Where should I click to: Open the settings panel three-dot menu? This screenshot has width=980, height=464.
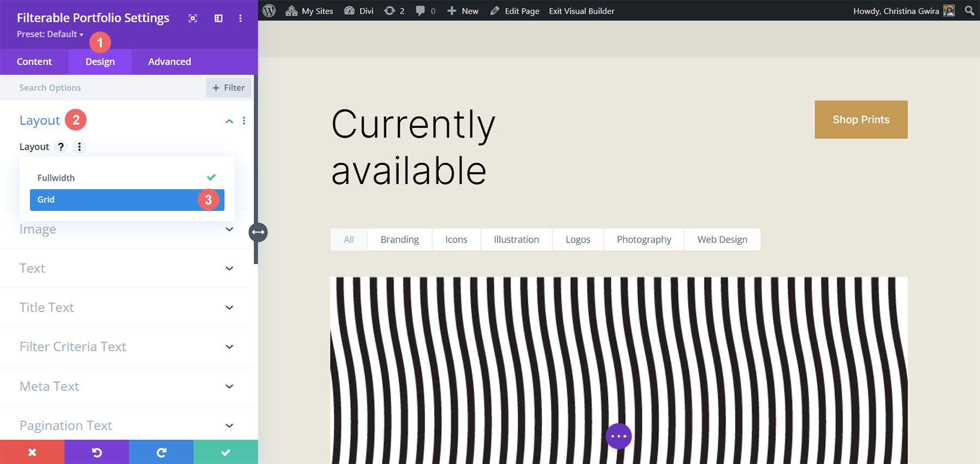pyautogui.click(x=240, y=18)
